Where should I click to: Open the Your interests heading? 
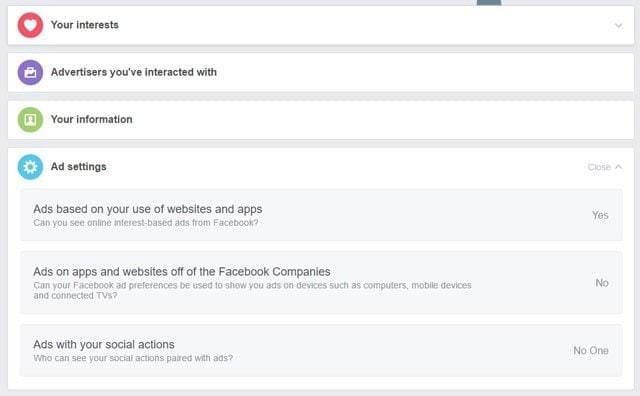tap(84, 25)
